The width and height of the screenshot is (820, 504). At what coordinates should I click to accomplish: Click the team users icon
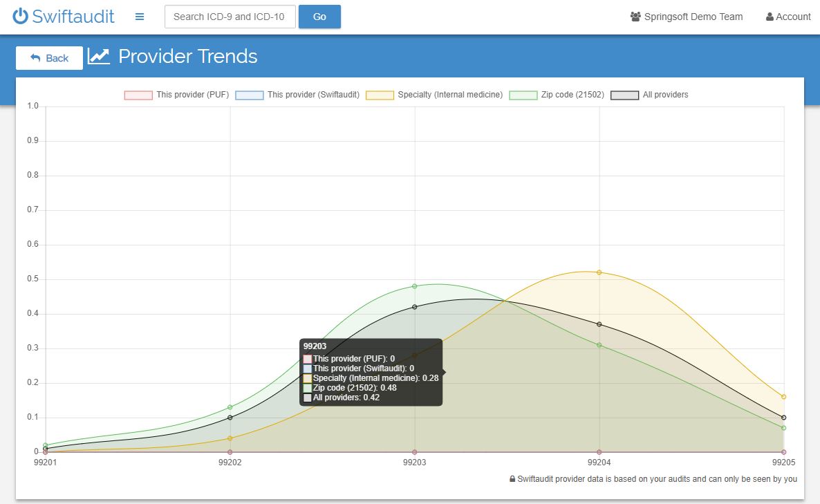click(635, 17)
